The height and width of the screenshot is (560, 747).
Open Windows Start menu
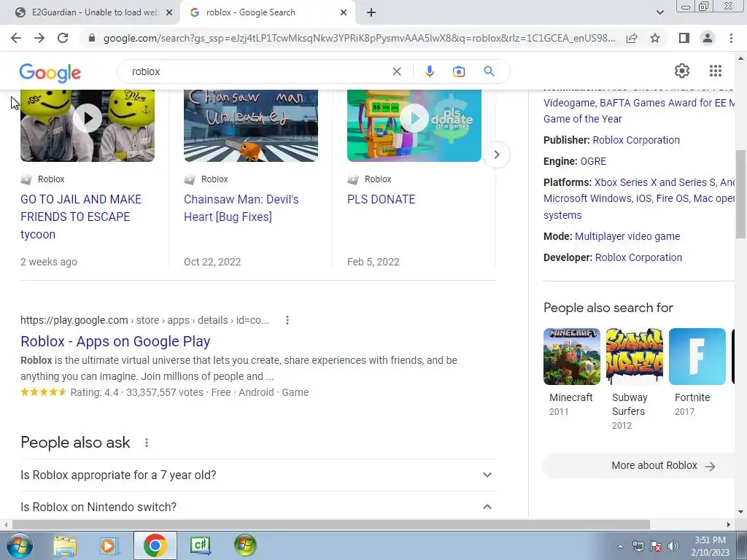pos(19,545)
